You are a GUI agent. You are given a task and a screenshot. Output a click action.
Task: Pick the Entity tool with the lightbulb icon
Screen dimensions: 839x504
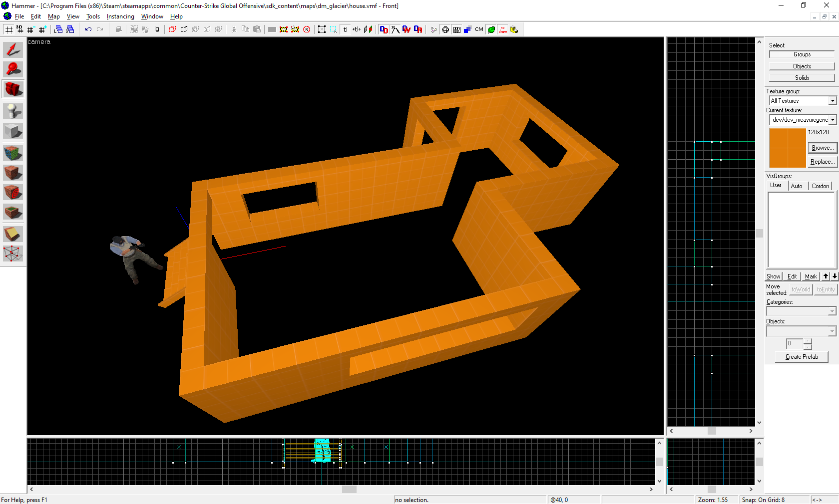pyautogui.click(x=13, y=111)
